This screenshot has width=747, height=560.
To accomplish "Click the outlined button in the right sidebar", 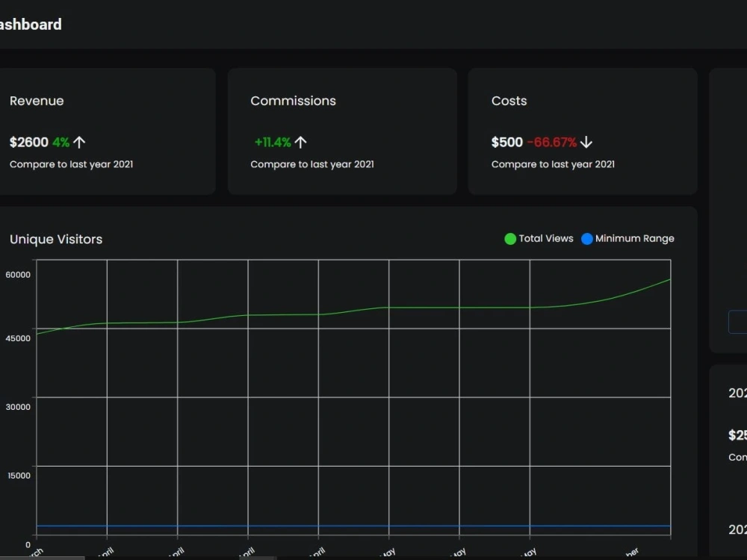I will pyautogui.click(x=738, y=321).
